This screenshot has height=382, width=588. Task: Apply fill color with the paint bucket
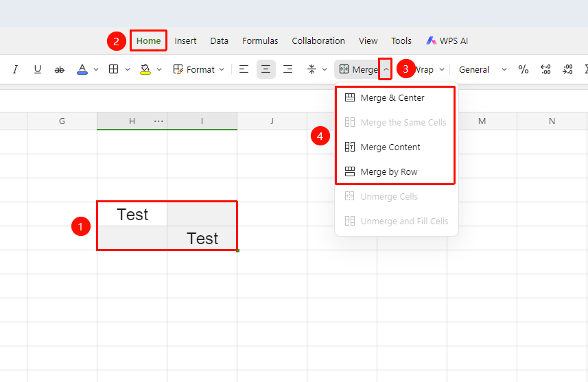pyautogui.click(x=145, y=69)
